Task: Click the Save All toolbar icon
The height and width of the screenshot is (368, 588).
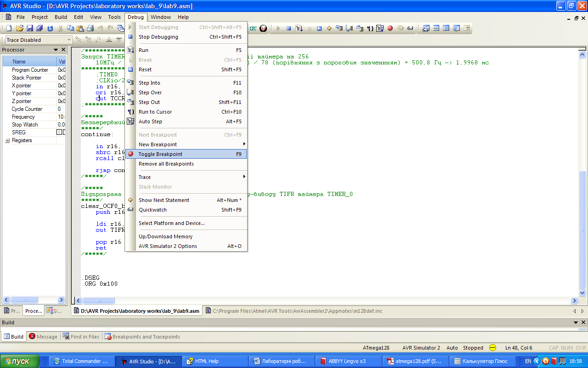Action: click(40, 29)
